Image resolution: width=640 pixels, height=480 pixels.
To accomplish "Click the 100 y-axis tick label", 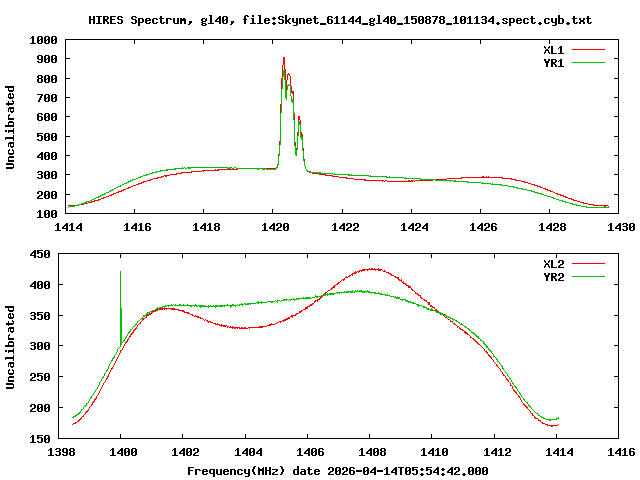I will click(47, 214).
